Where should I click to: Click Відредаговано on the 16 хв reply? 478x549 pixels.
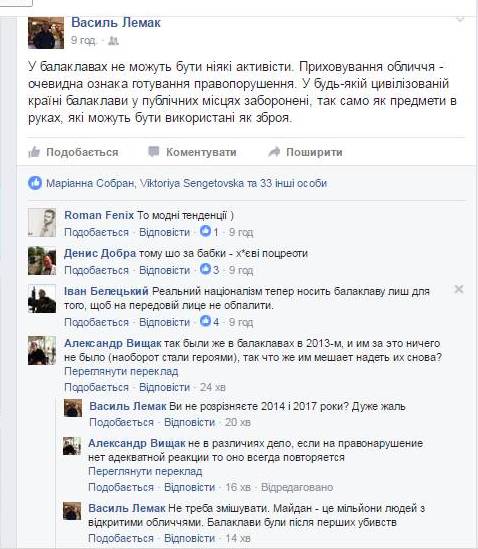(297, 487)
